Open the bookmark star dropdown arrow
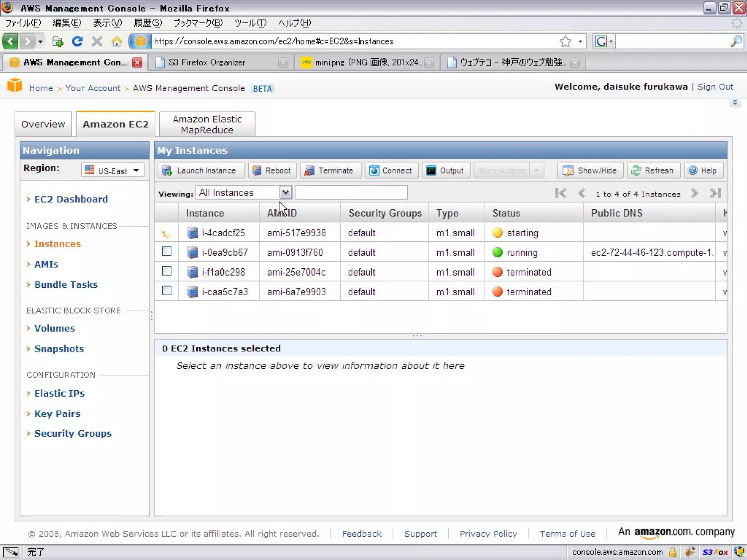Viewport: 747px width, 560px height. pos(580,41)
